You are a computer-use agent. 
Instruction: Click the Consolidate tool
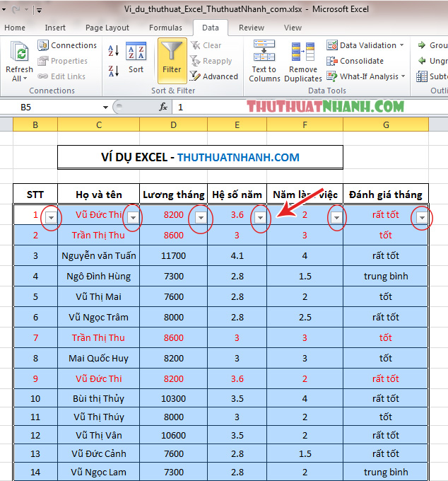click(x=355, y=61)
